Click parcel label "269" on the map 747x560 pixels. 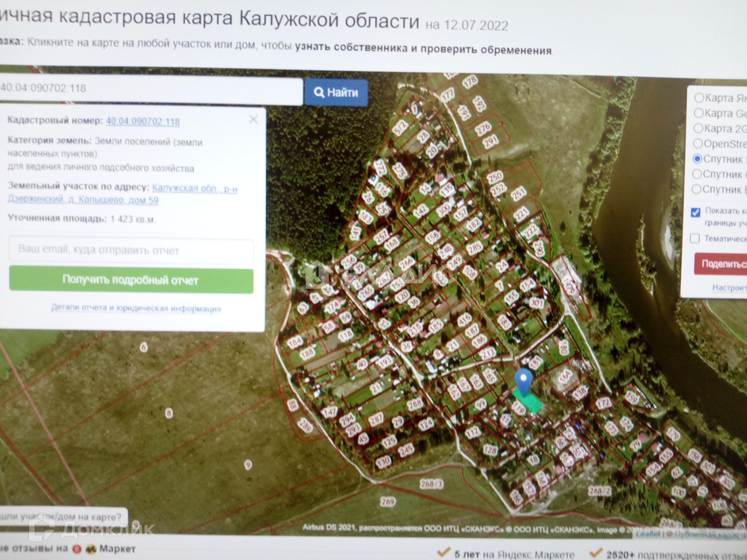pos(388,502)
